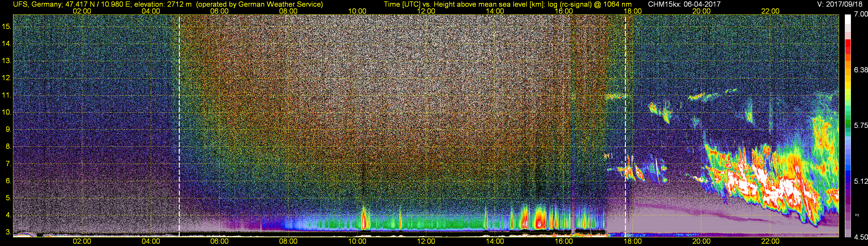The width and height of the screenshot is (868, 246).
Task: Click the "02:00" label on the top time axis
Action: click(x=82, y=11)
